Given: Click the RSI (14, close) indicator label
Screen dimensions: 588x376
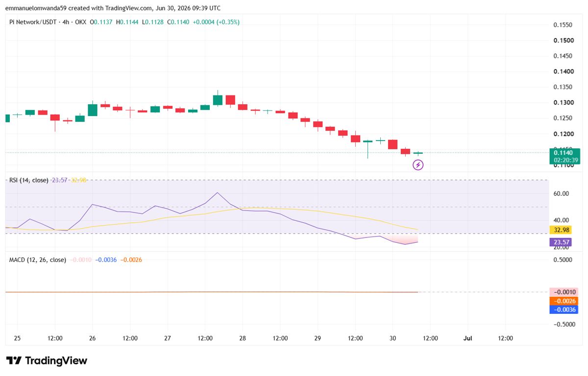Looking at the screenshot, I should (x=29, y=180).
